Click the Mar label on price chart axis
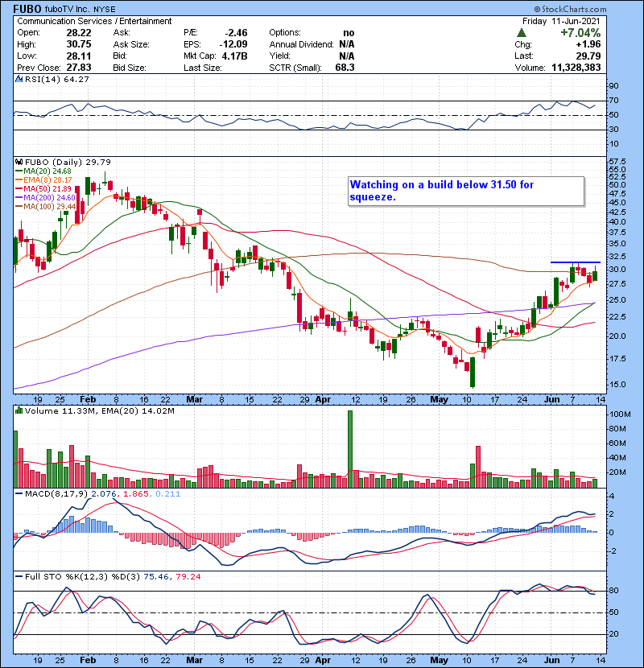The height and width of the screenshot is (668, 644). click(x=194, y=400)
